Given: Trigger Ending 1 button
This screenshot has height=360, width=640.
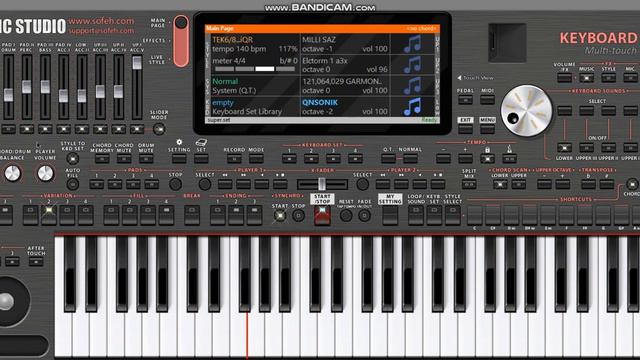Looking at the screenshot, I should [x=218, y=215].
